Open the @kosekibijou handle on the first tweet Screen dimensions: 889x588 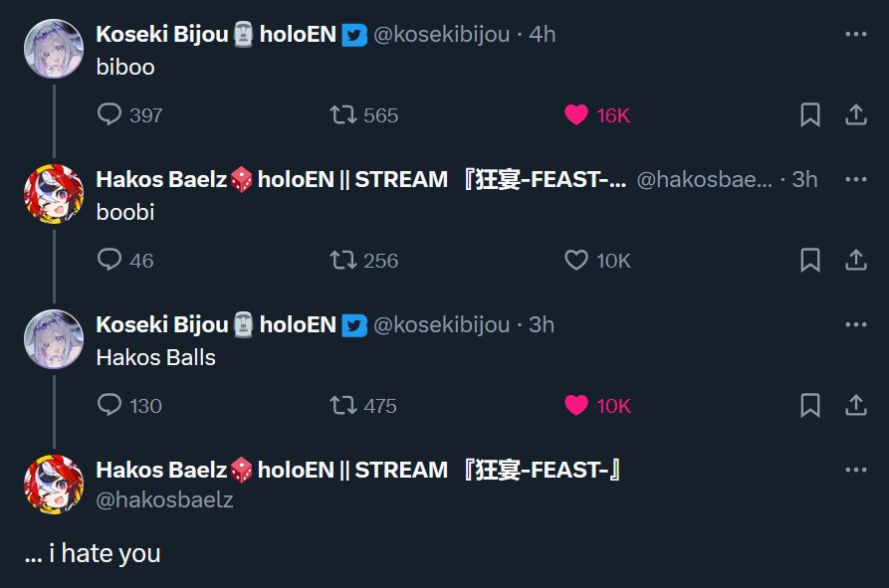click(441, 34)
